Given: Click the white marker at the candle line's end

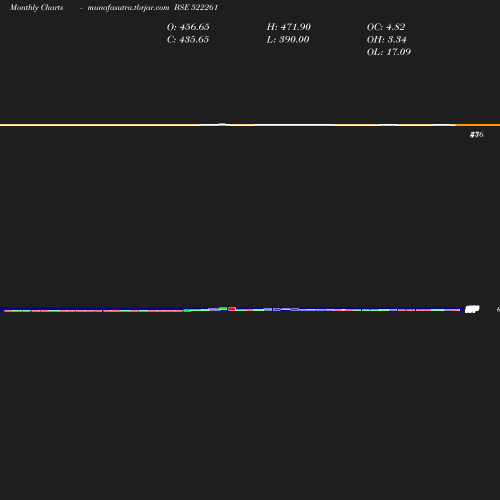Looking at the screenshot, I should (472, 309).
